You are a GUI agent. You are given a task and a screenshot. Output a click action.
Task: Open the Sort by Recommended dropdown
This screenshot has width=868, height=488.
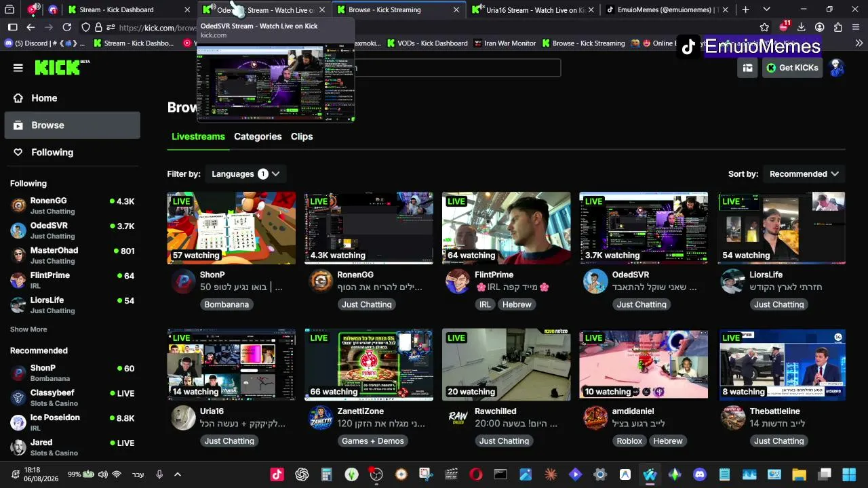coord(804,174)
